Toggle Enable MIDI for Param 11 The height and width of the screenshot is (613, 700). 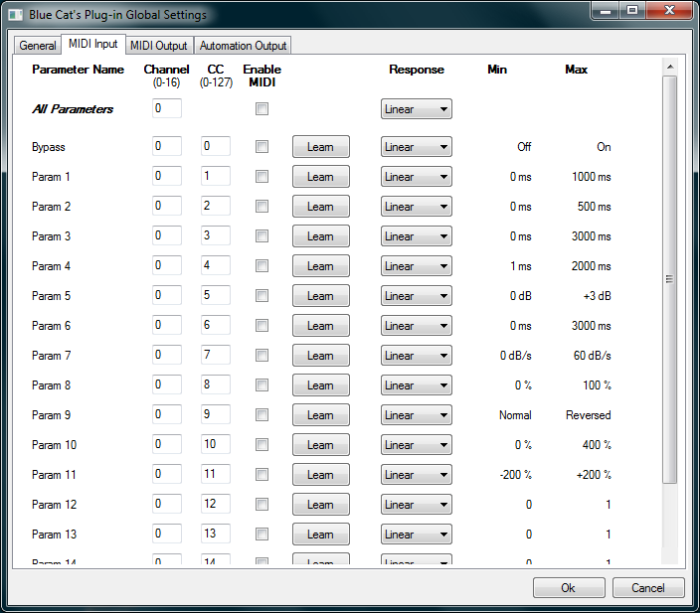(x=262, y=475)
